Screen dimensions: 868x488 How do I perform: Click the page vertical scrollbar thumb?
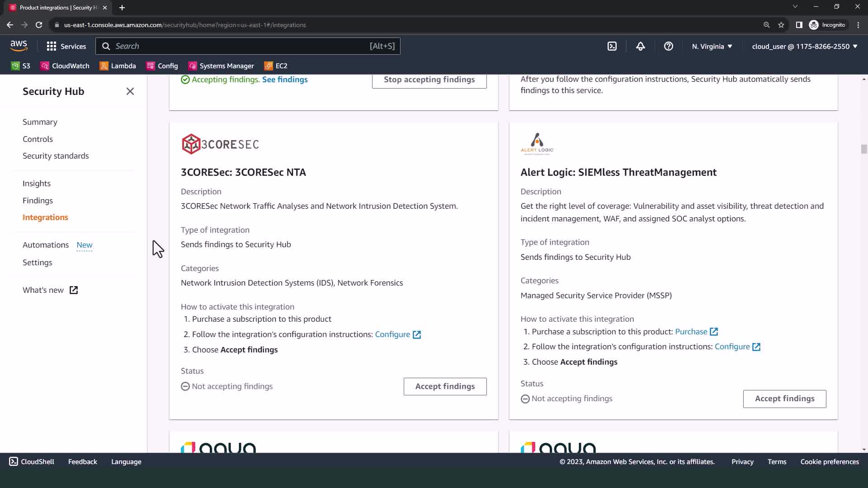[x=864, y=149]
